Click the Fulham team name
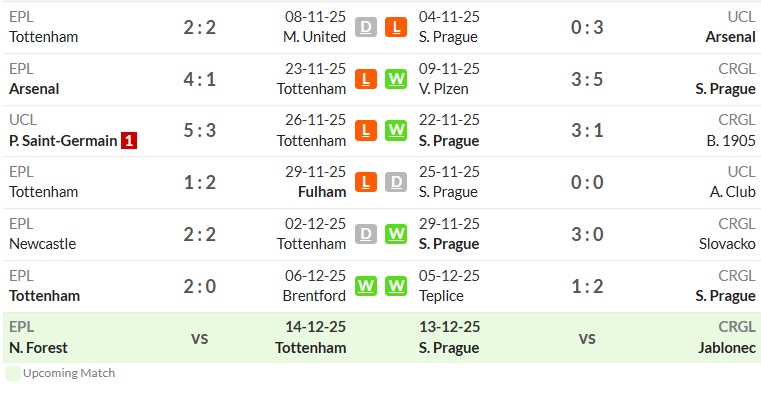 322,192
